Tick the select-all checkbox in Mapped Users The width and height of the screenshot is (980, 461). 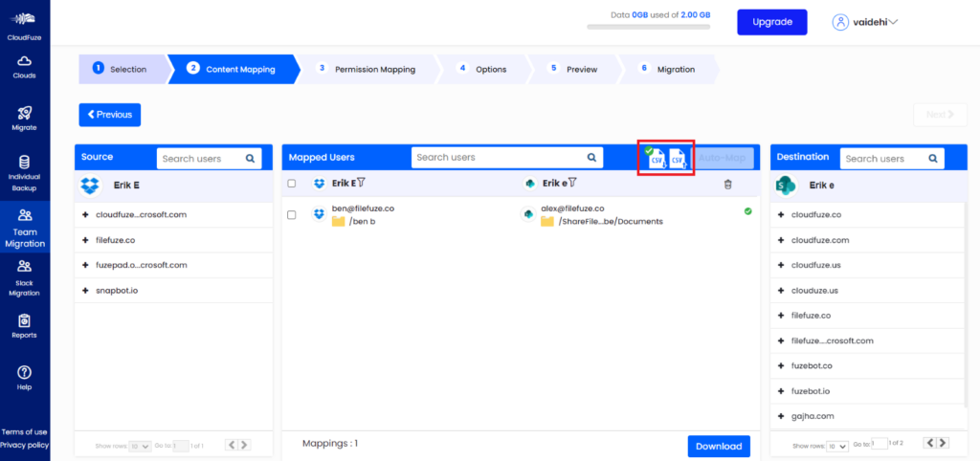pyautogui.click(x=292, y=184)
